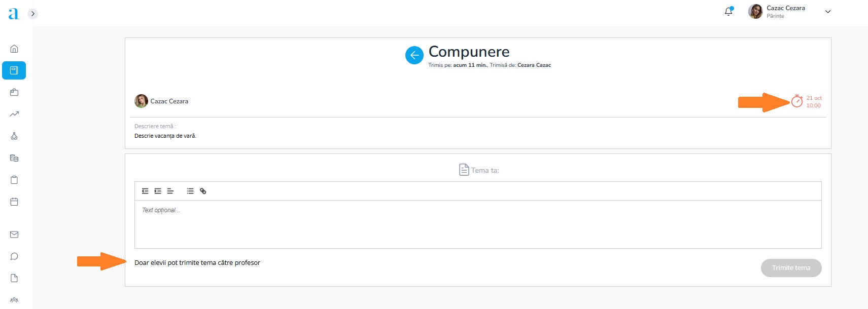Open the trending chart sidebar icon
The height and width of the screenshot is (309, 868).
[x=14, y=114]
